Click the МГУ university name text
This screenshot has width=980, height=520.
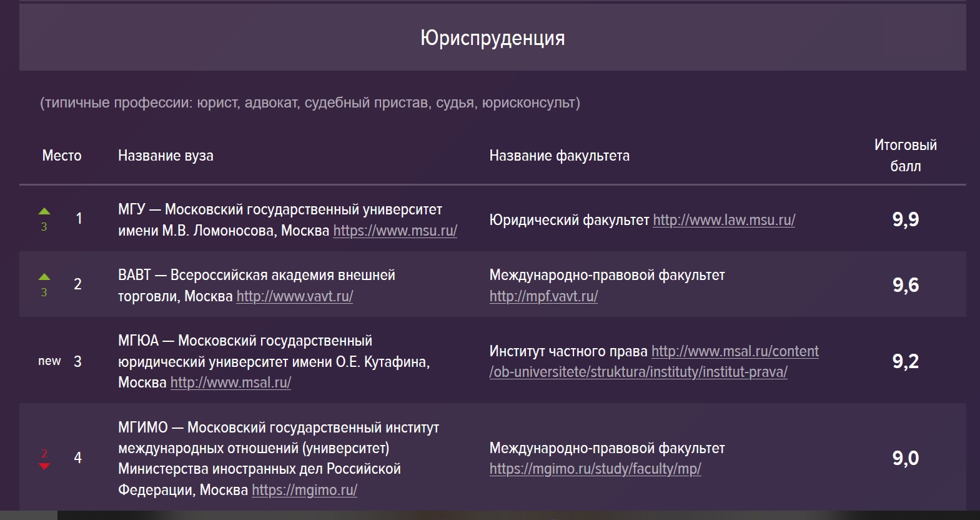[280, 220]
